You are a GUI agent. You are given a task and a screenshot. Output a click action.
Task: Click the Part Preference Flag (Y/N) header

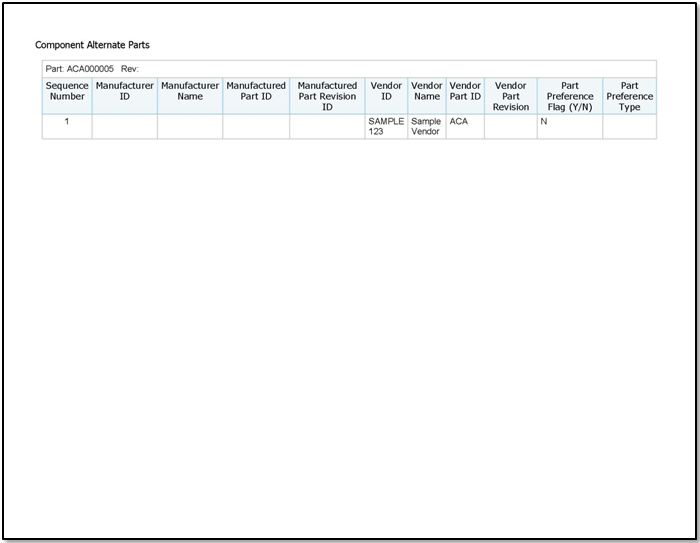(570, 96)
